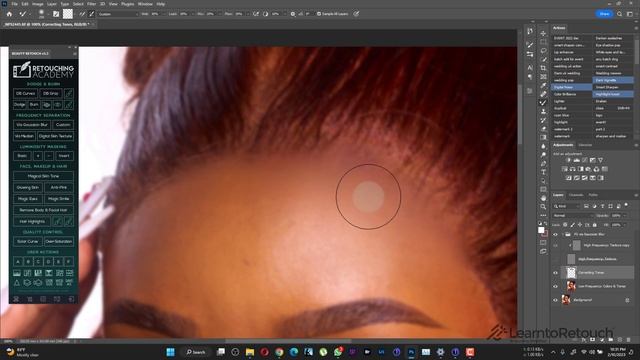
Task: Select the Crop tool
Action: point(543,68)
